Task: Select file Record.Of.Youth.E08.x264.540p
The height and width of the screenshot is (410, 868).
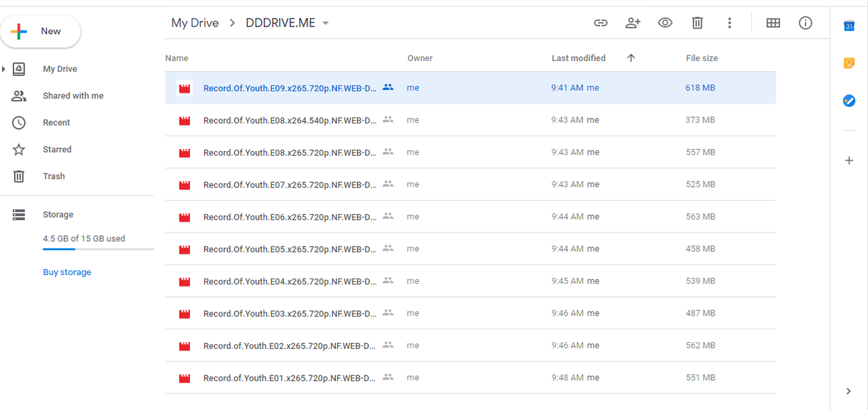Action: pos(470,120)
